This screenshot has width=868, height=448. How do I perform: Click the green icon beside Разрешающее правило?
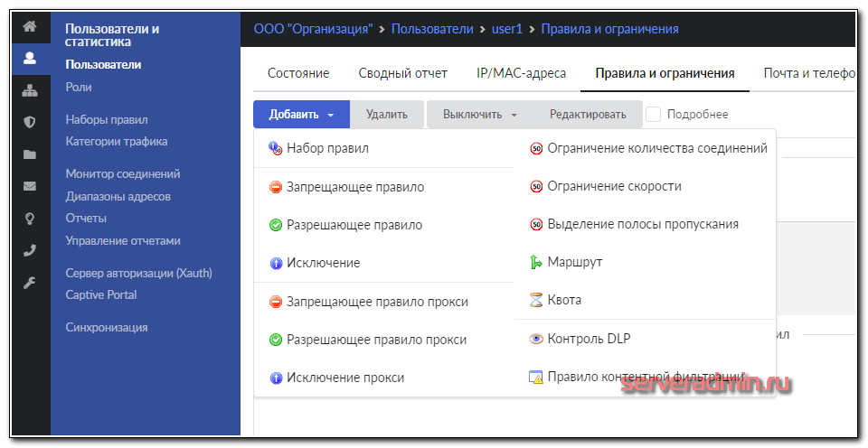tap(276, 226)
